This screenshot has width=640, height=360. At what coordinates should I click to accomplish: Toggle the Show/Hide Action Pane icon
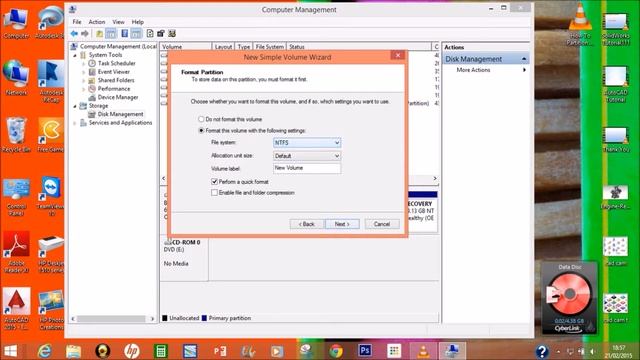click(x=136, y=33)
